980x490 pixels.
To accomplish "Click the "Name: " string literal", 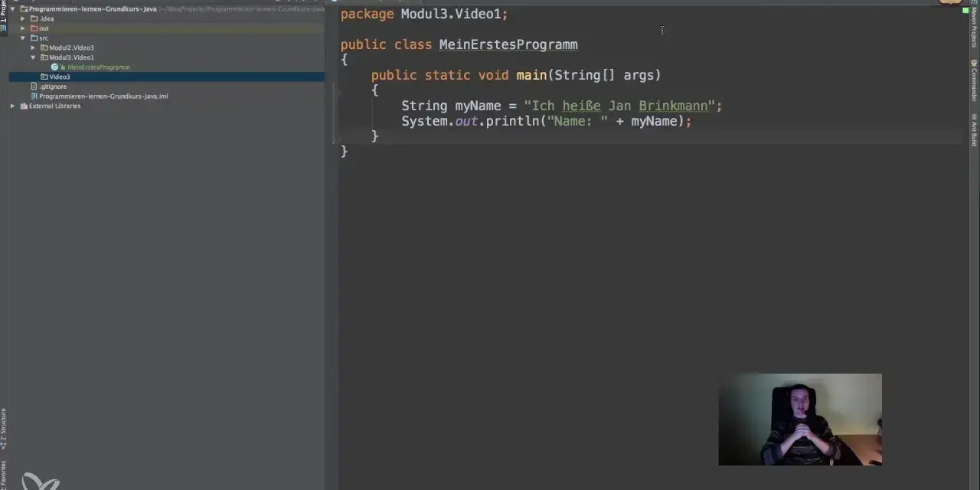I will 577,121.
